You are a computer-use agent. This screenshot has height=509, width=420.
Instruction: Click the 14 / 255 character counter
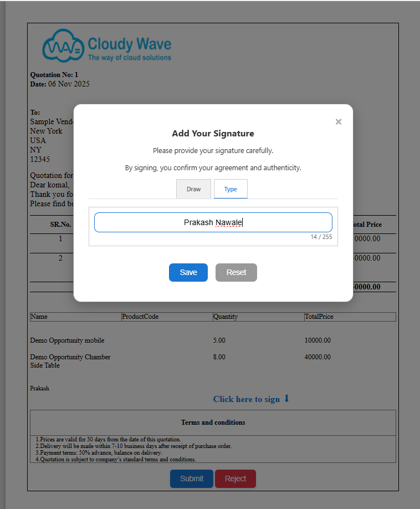[321, 237]
